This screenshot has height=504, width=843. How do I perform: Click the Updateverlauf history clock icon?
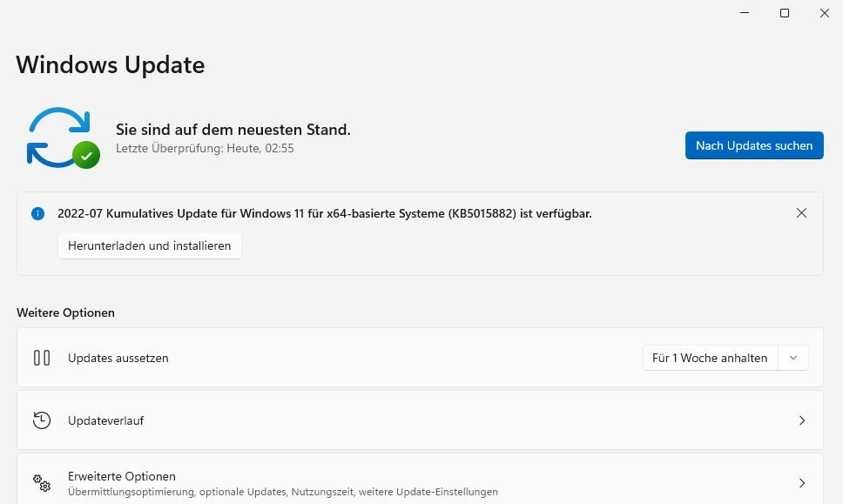[x=42, y=420]
